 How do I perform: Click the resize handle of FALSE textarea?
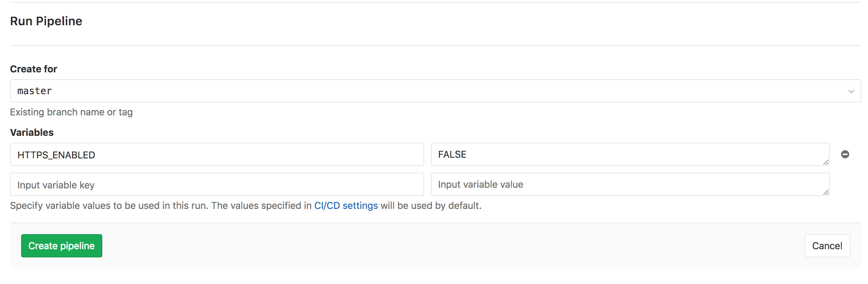826,164
